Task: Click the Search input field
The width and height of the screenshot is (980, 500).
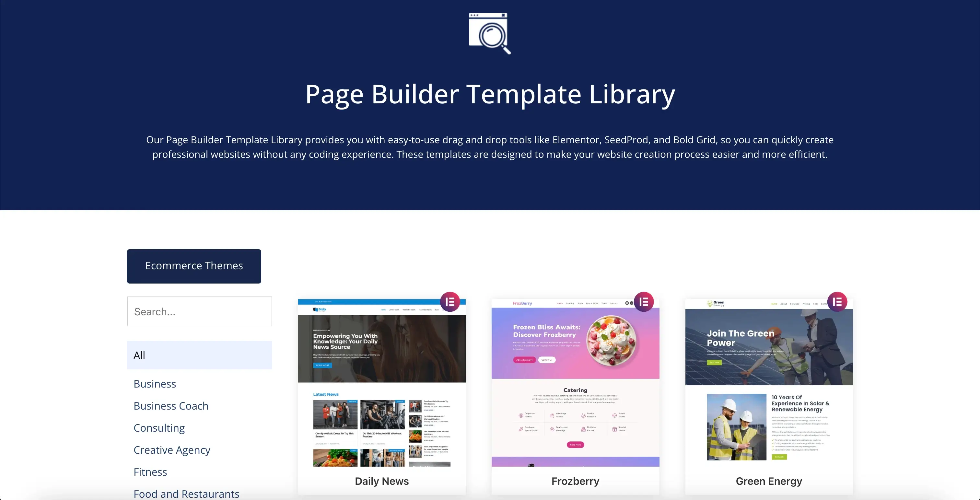Action: pos(200,312)
